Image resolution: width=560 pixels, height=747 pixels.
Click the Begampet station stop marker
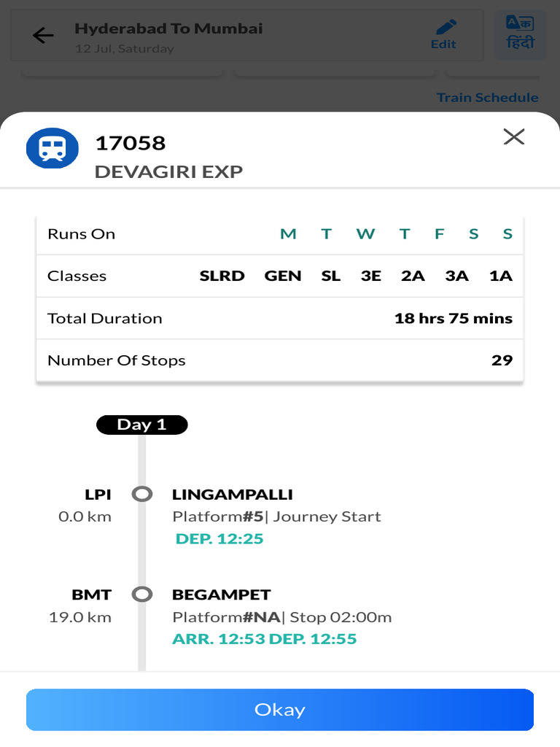[x=142, y=595]
